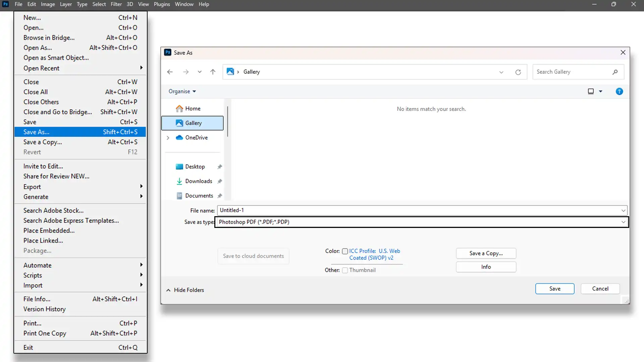Choose Search Adobe Stock... menu item
The image size is (644, 362).
pyautogui.click(x=80, y=210)
